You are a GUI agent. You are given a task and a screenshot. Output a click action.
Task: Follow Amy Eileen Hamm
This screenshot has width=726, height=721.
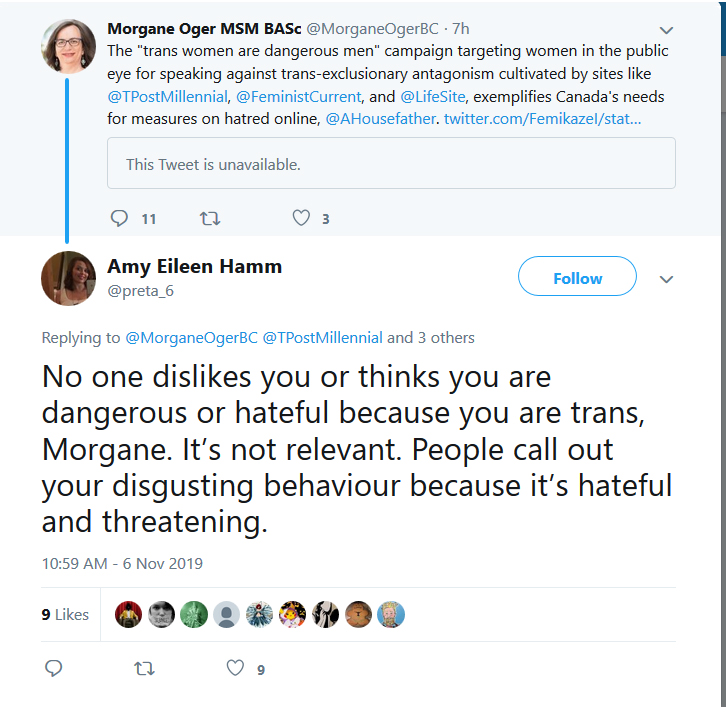click(x=577, y=276)
